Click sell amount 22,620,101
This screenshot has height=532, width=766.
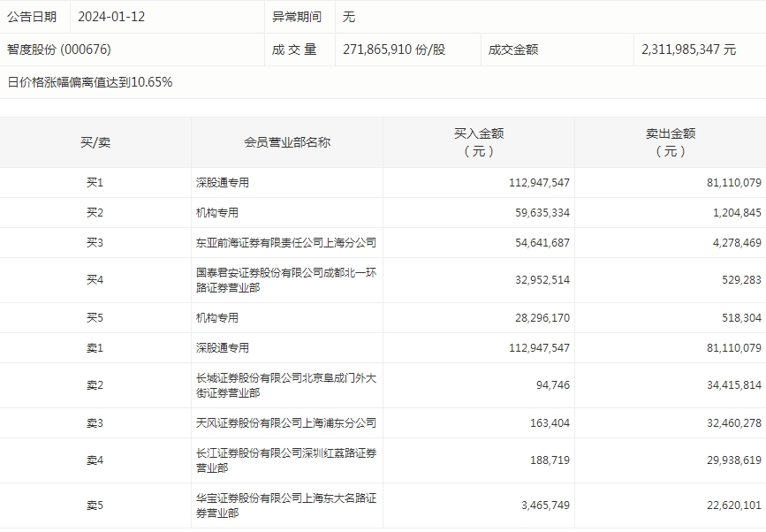[x=734, y=505]
